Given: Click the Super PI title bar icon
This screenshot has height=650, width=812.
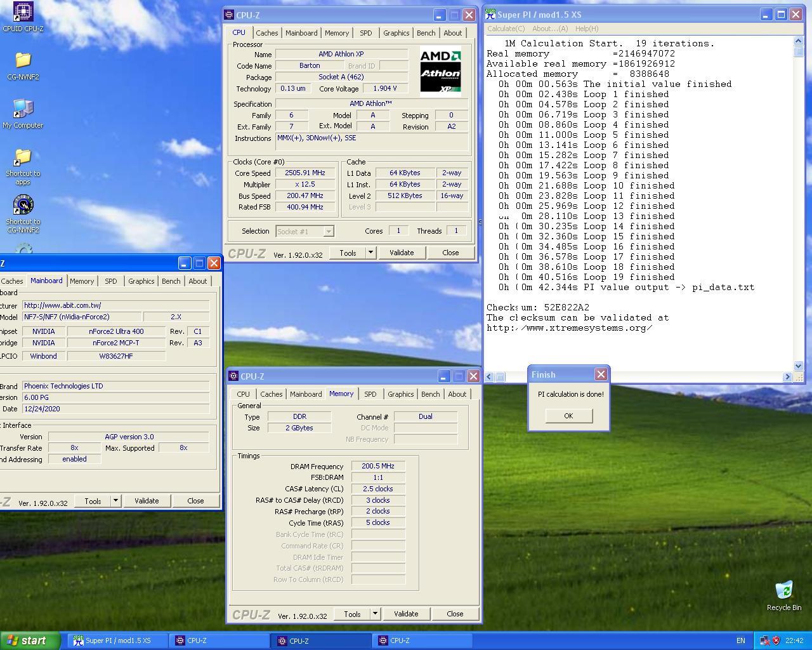Looking at the screenshot, I should (490, 15).
